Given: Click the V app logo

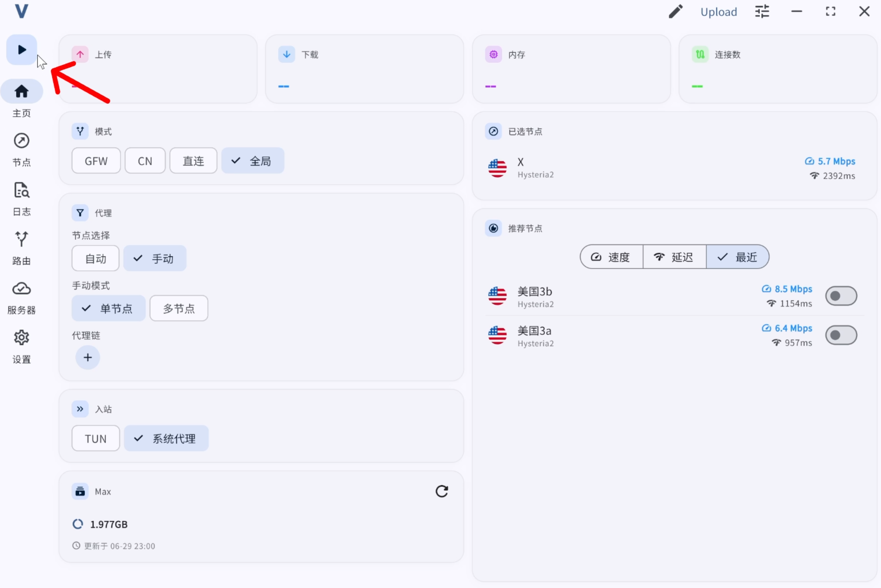Looking at the screenshot, I should pos(21,11).
